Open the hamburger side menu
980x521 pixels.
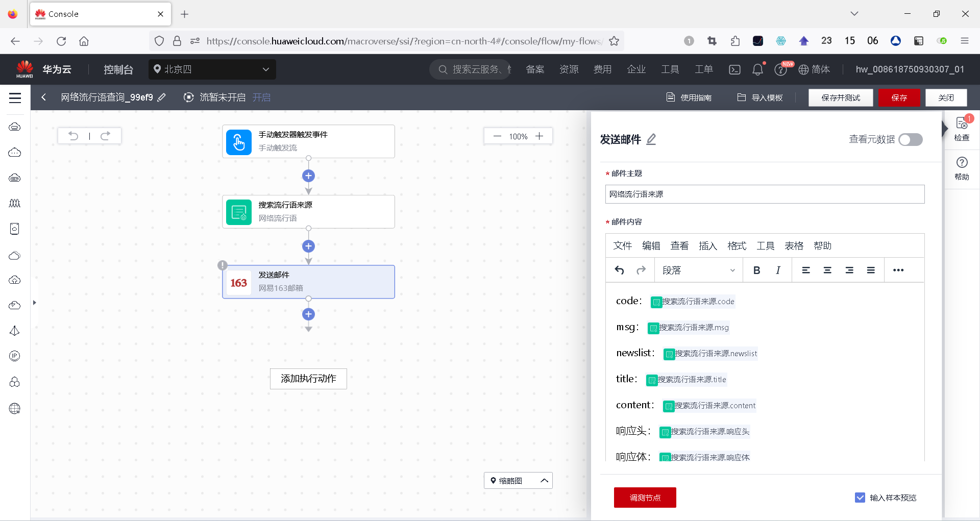[x=15, y=97]
